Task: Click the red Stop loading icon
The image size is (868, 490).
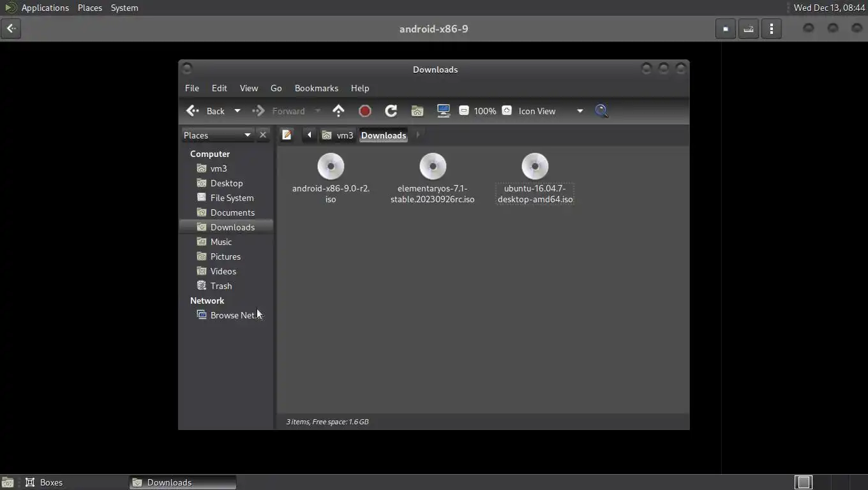Action: (365, 111)
